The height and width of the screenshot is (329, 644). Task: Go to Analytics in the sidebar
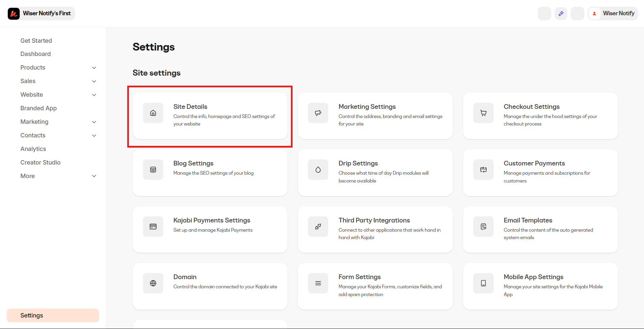click(x=33, y=149)
